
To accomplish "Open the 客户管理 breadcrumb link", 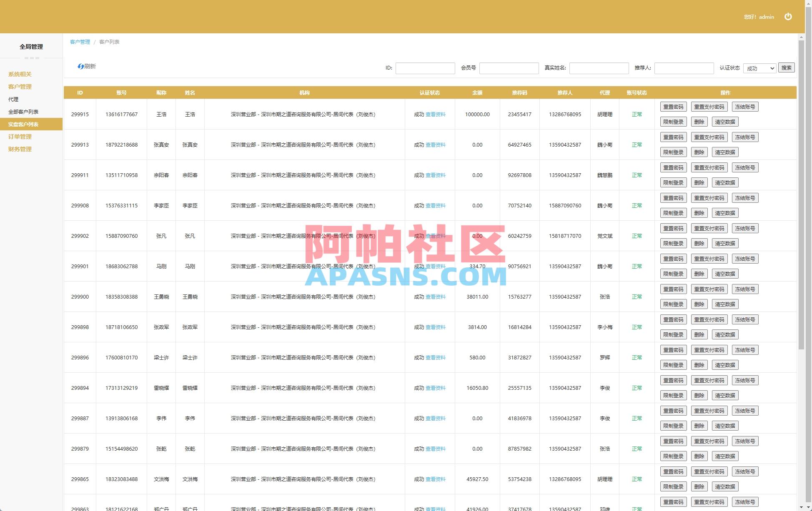I will click(80, 42).
